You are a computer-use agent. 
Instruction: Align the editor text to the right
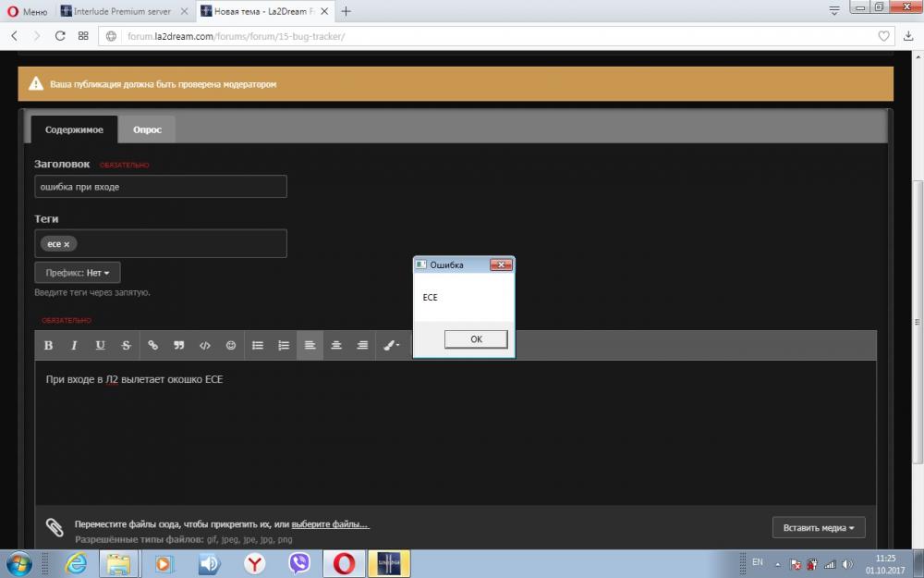[x=362, y=345]
